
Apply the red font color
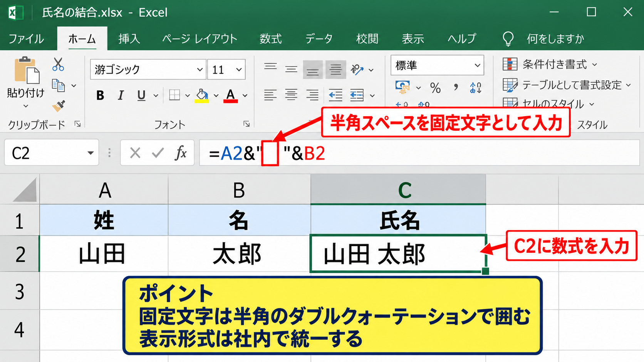coord(230,95)
